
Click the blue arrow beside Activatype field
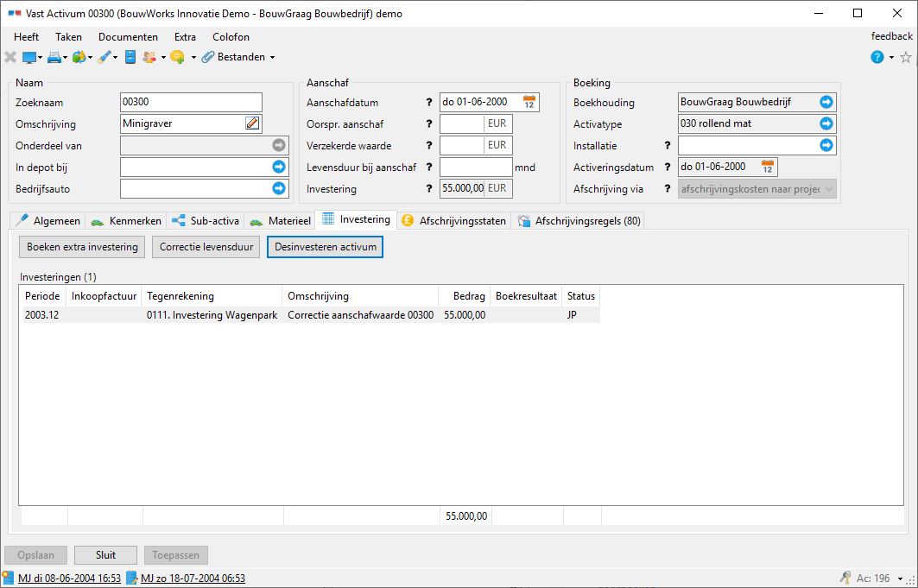(826, 123)
